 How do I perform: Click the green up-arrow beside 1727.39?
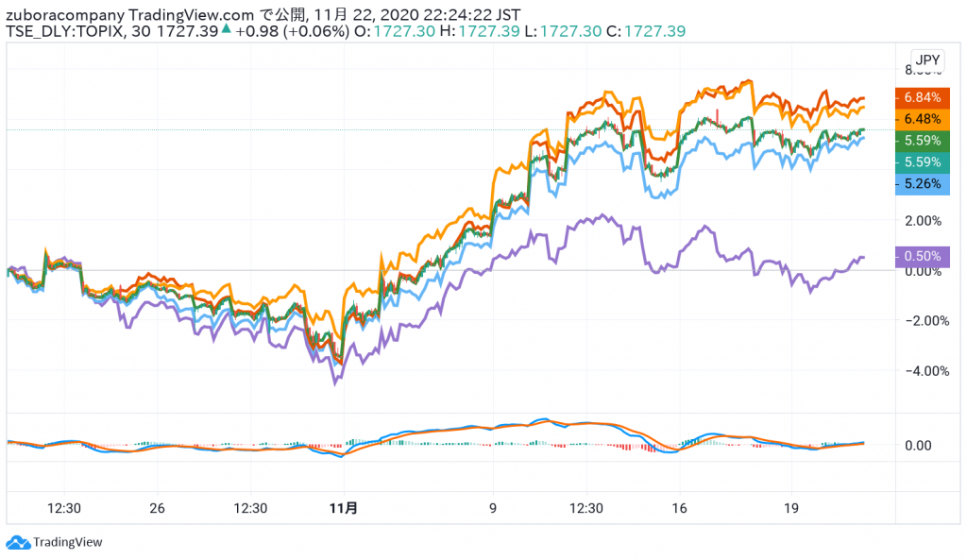(227, 31)
